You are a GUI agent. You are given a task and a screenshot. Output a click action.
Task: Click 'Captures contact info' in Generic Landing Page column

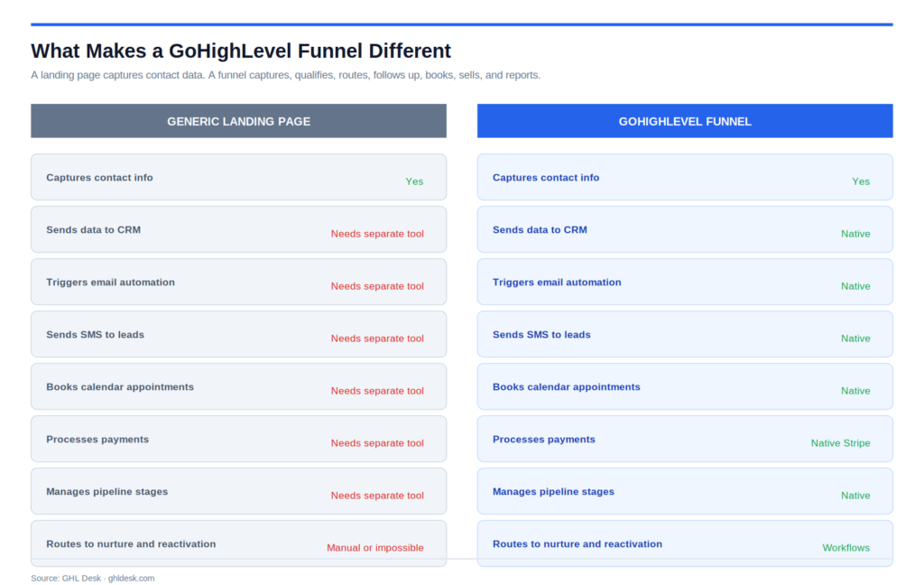99,178
